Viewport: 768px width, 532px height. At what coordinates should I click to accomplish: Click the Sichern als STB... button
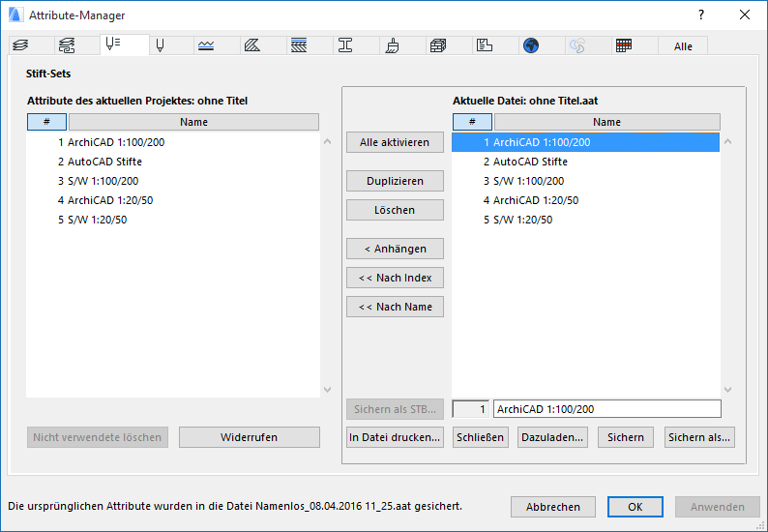pyautogui.click(x=395, y=409)
